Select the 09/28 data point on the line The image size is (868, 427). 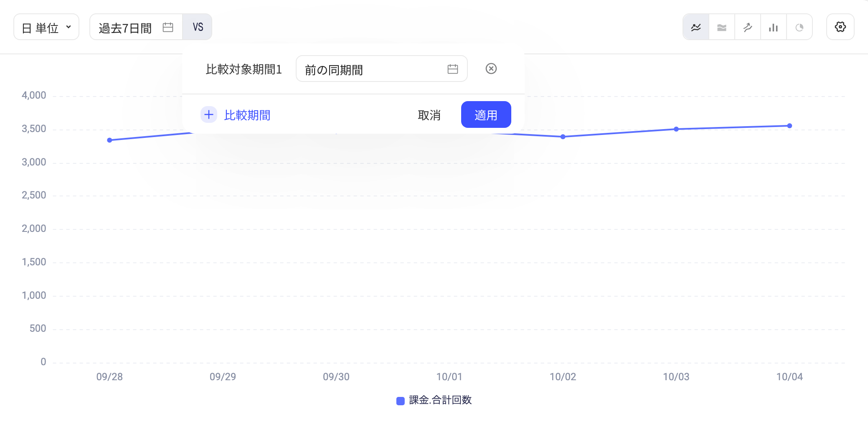click(109, 140)
